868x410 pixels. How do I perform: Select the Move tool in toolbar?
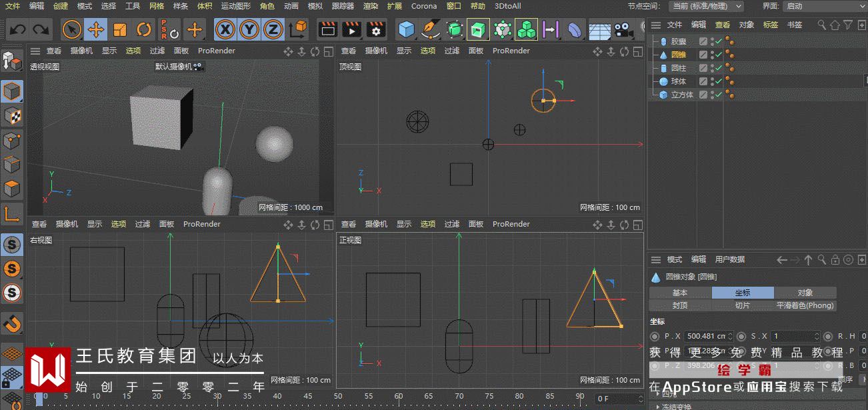(96, 29)
